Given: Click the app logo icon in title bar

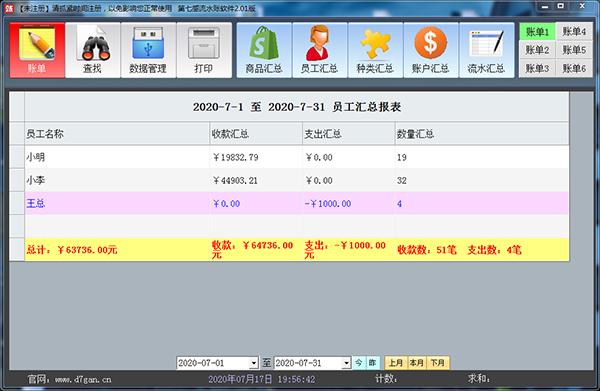Looking at the screenshot, I should 8,8.
